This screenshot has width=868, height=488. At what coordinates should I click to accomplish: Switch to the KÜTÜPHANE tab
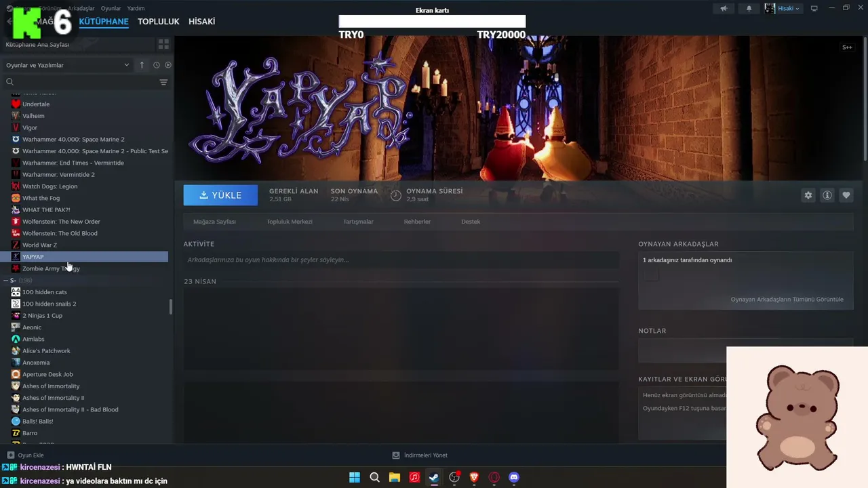point(104,22)
